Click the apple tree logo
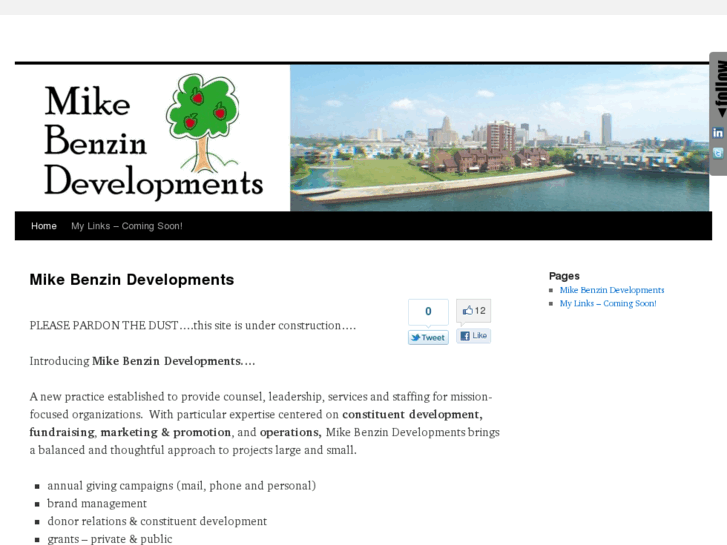 [x=203, y=123]
